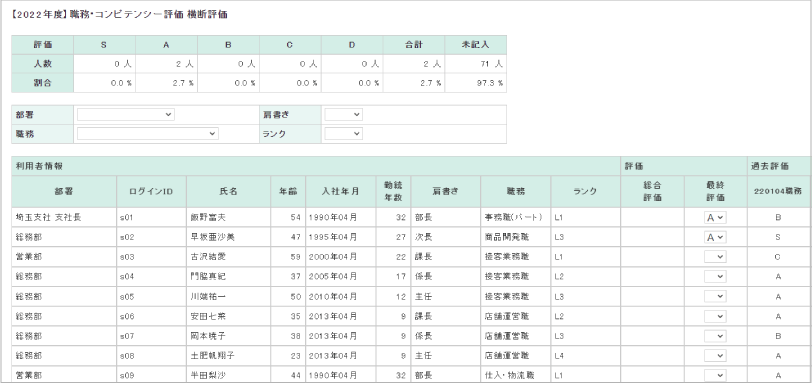Click 2000年04月 join date for s03
The height and width of the screenshot is (383, 812).
pyautogui.click(x=332, y=257)
